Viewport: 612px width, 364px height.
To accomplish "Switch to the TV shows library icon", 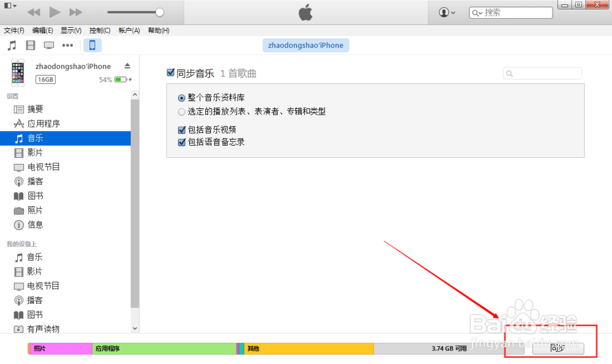I will click(49, 45).
